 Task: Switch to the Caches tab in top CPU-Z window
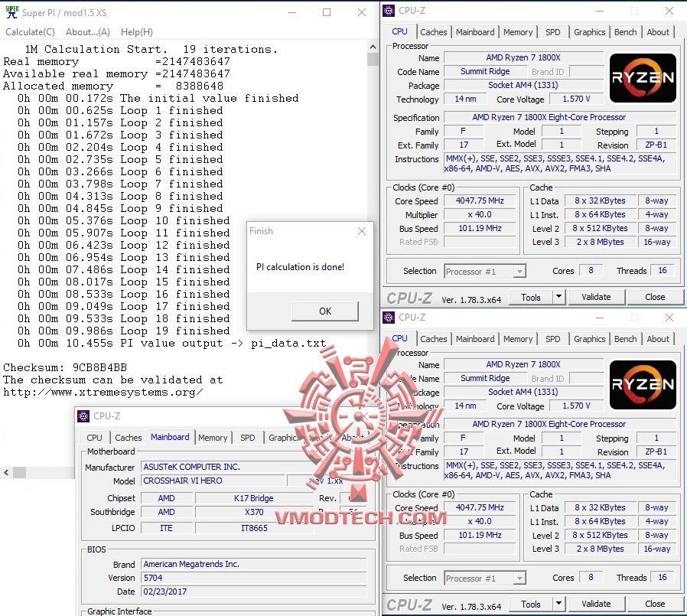point(433,31)
